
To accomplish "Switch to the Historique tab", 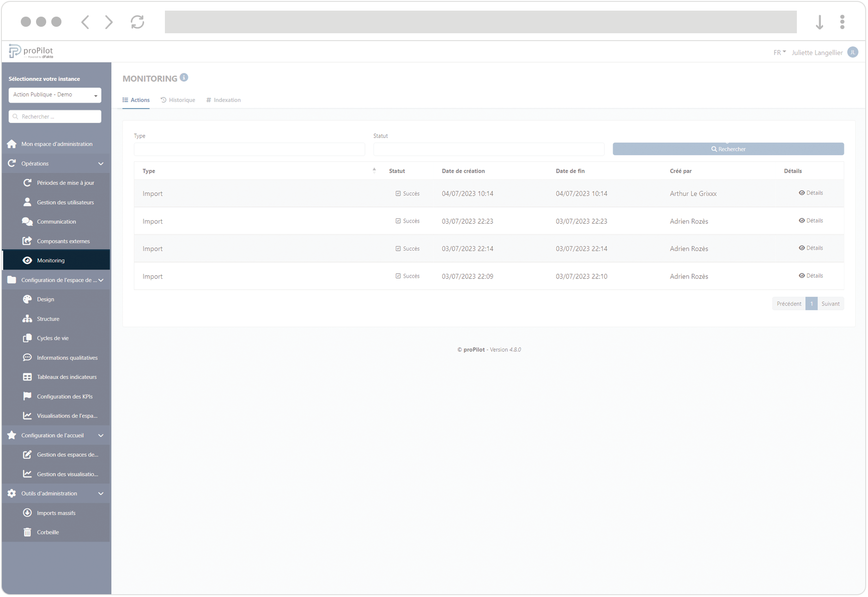I will tap(178, 100).
